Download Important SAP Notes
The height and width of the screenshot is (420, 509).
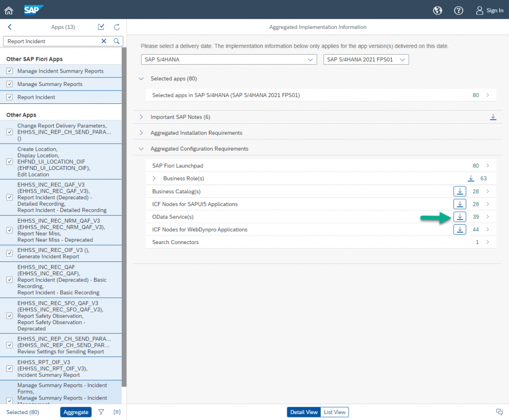pyautogui.click(x=493, y=117)
